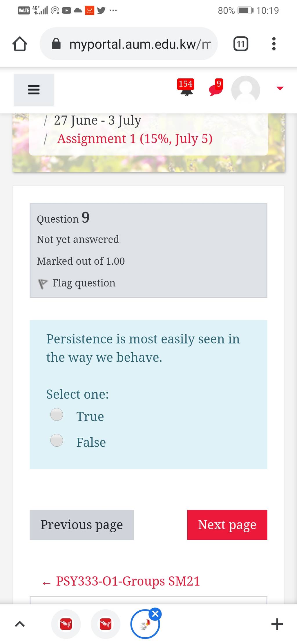Switch to the first tab thumbnail in bottom strip
The image size is (297, 644).
[66, 624]
